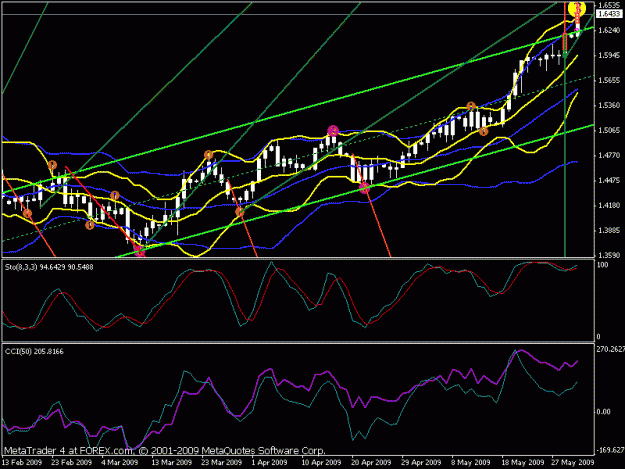Click the current price label 1.6433
This screenshot has width=625, height=469.
(609, 14)
